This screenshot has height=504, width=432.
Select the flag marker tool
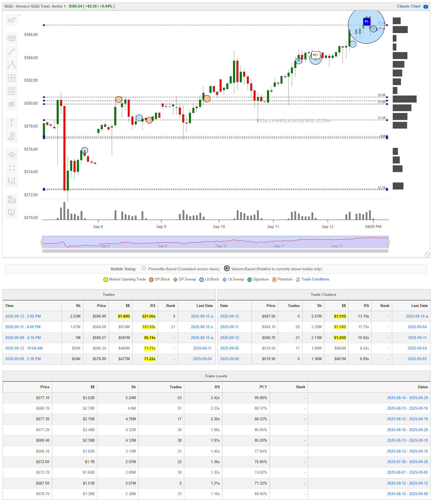click(x=11, y=136)
